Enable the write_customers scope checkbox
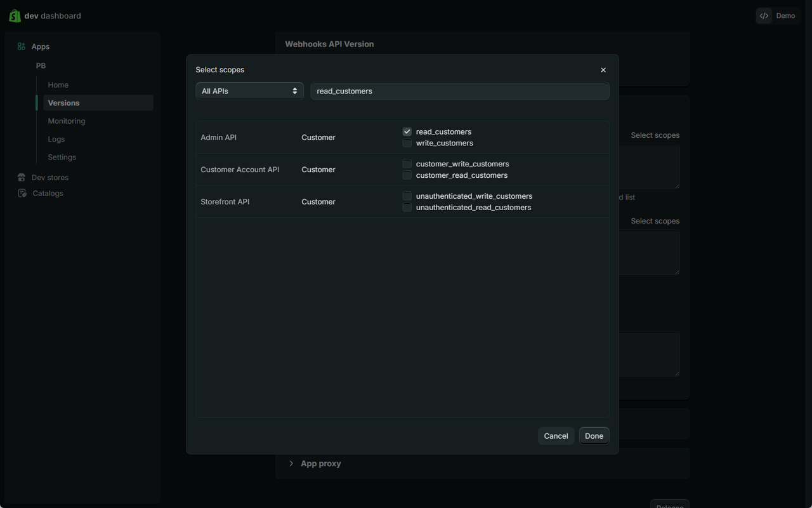This screenshot has width=812, height=508. [407, 143]
